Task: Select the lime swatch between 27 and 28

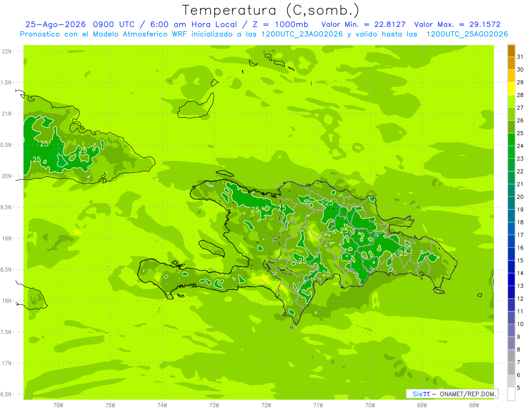Action: tap(511, 102)
